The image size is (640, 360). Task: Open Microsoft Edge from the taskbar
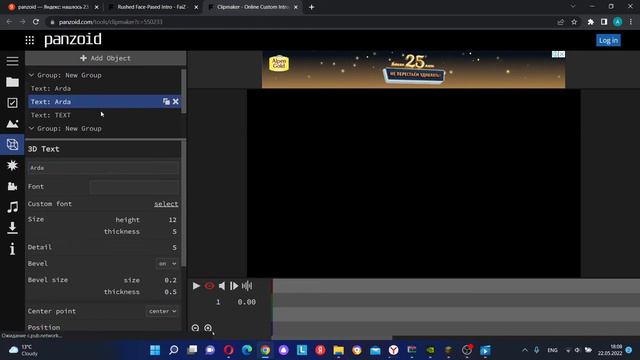click(247, 350)
